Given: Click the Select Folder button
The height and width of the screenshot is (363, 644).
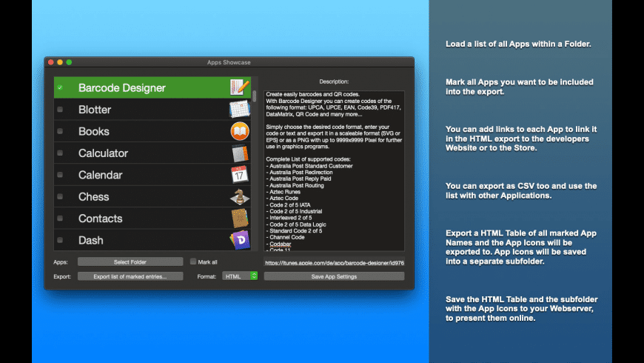Looking at the screenshot, I should [x=130, y=262].
